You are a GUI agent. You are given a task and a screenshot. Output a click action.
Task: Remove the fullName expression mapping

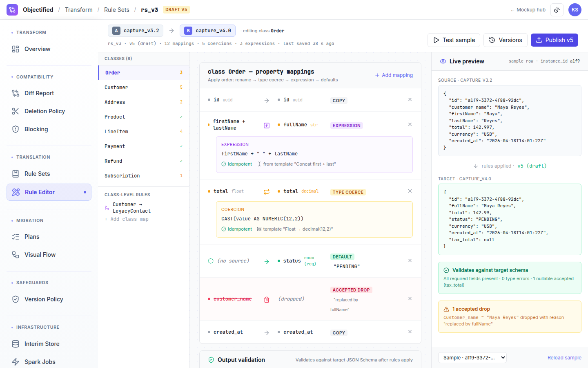click(x=410, y=125)
